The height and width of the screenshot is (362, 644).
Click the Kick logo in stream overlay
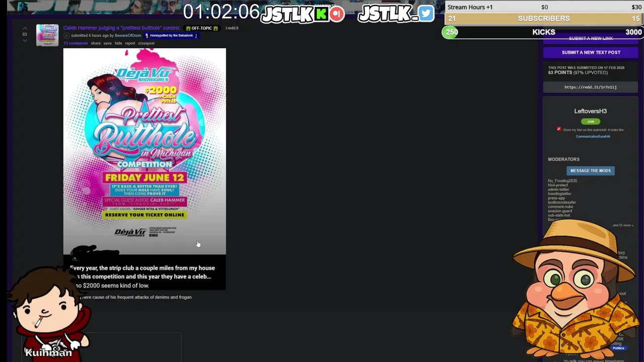(321, 14)
